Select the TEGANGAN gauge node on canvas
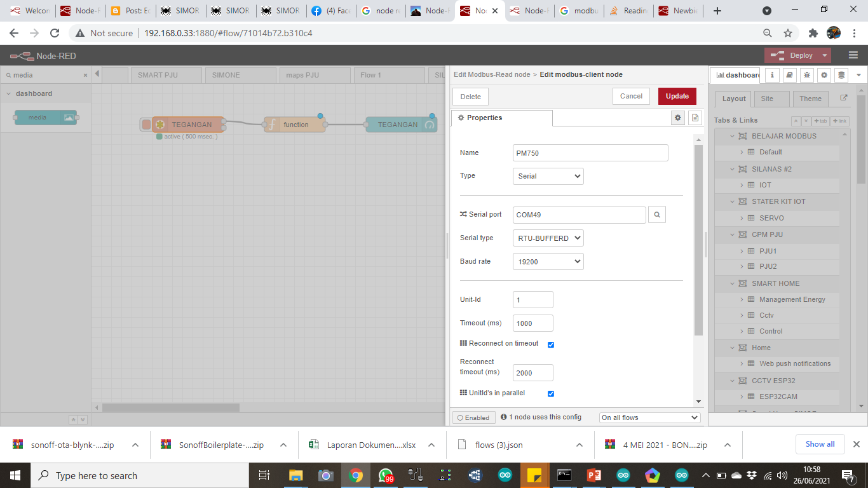 [x=402, y=125]
